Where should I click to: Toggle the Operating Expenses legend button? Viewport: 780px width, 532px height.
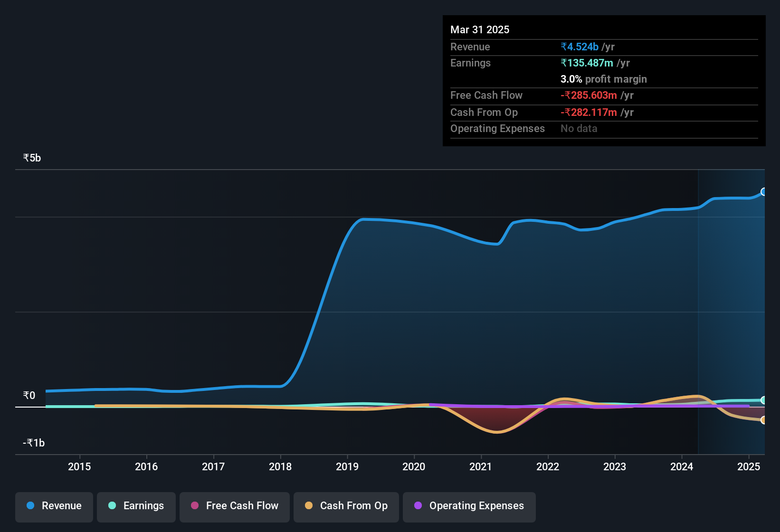(469, 506)
